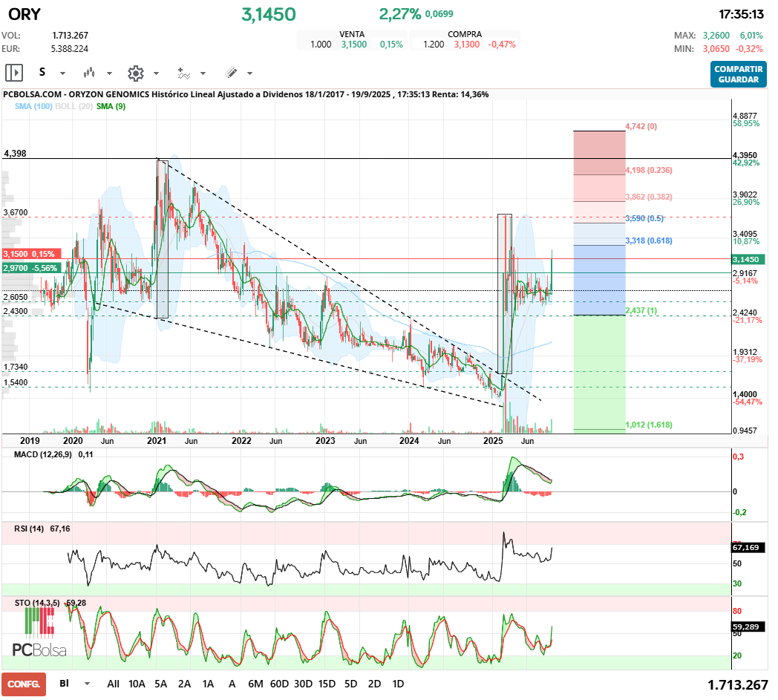Viewport: 778px width, 700px height.
Task: Click the Fibonacci 2,437 (1) level label
Action: [641, 310]
